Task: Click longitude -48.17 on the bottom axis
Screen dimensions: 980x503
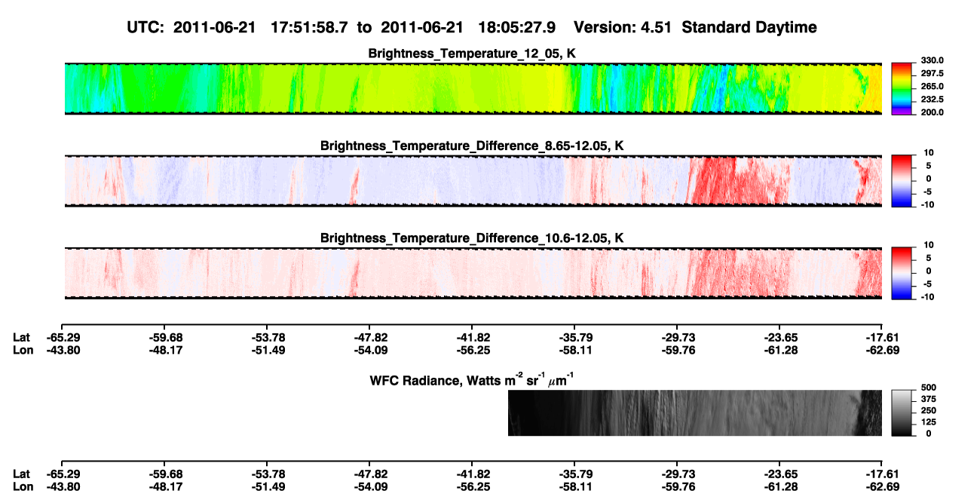Action: pyautogui.click(x=165, y=486)
